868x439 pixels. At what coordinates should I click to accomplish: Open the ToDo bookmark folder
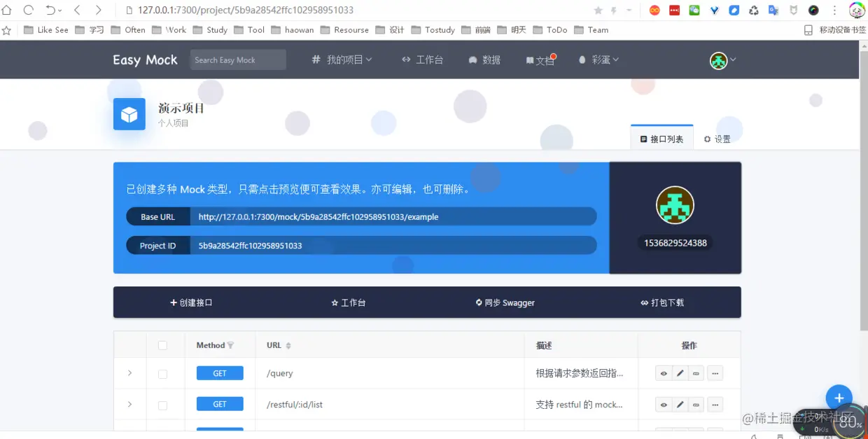[x=549, y=30]
